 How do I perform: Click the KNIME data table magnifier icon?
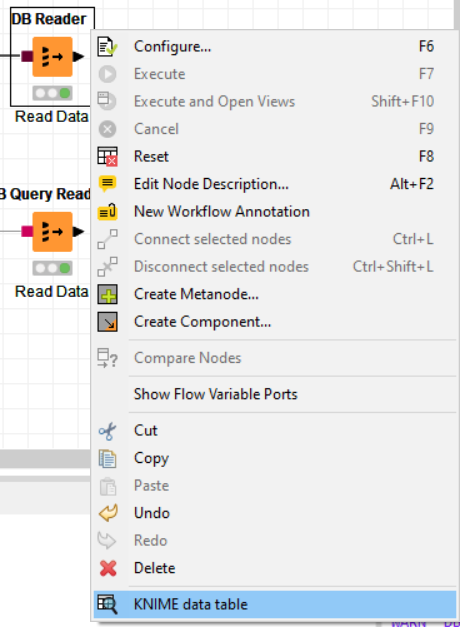pyautogui.click(x=107, y=604)
